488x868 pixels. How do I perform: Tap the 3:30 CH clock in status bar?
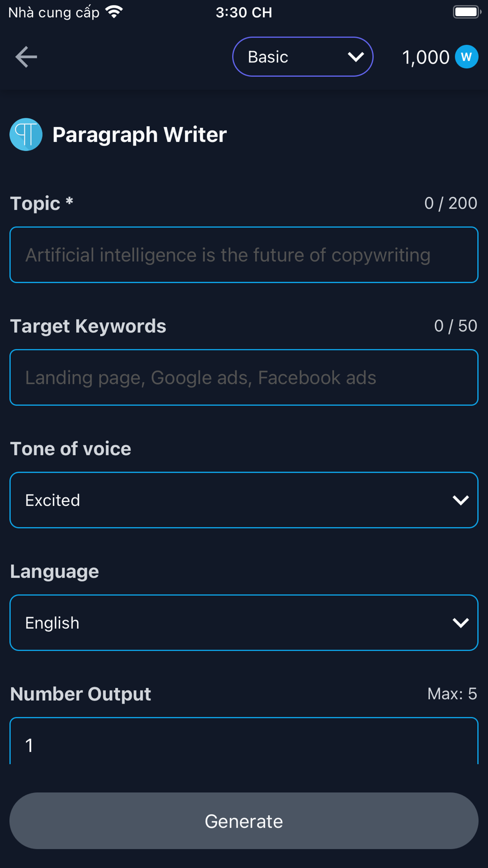(244, 12)
